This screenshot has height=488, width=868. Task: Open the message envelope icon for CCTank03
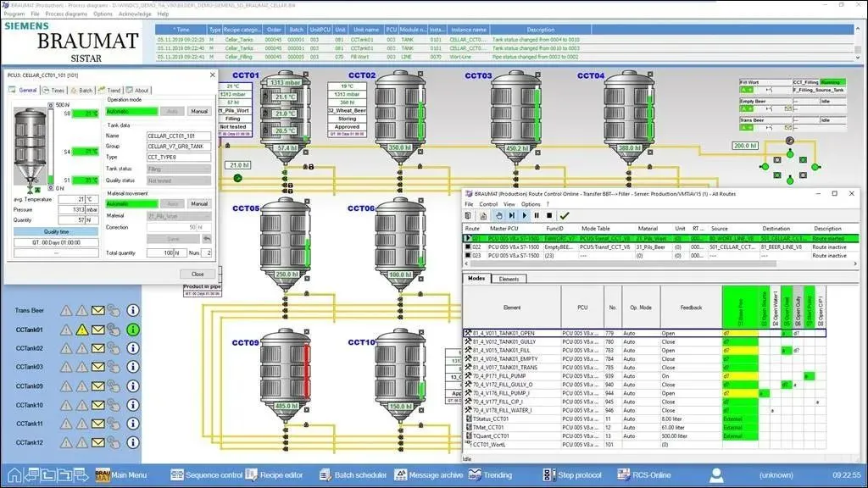coord(98,367)
